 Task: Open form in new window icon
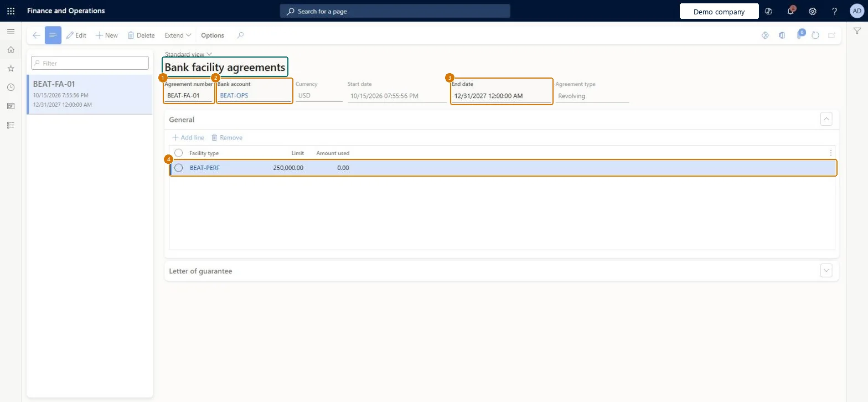click(831, 35)
